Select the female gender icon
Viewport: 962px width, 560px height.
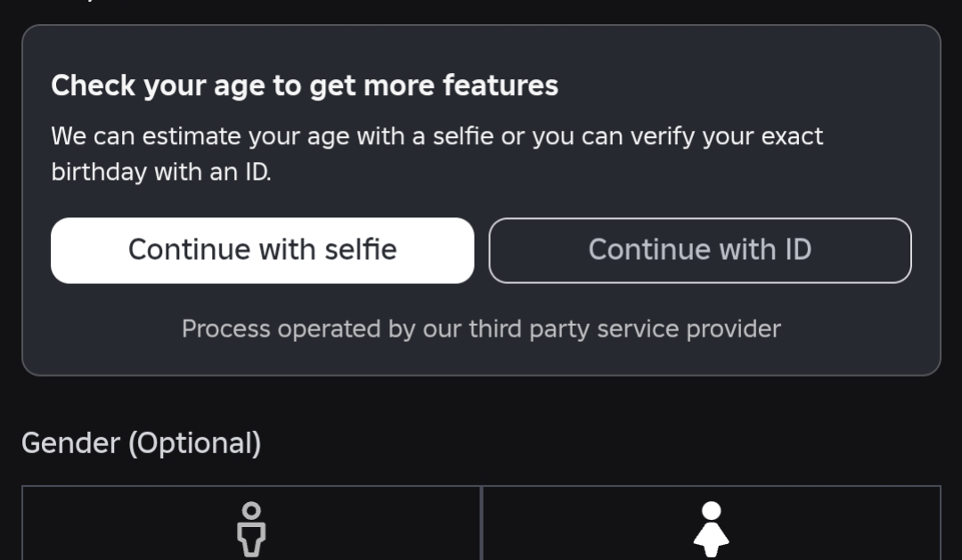711,529
